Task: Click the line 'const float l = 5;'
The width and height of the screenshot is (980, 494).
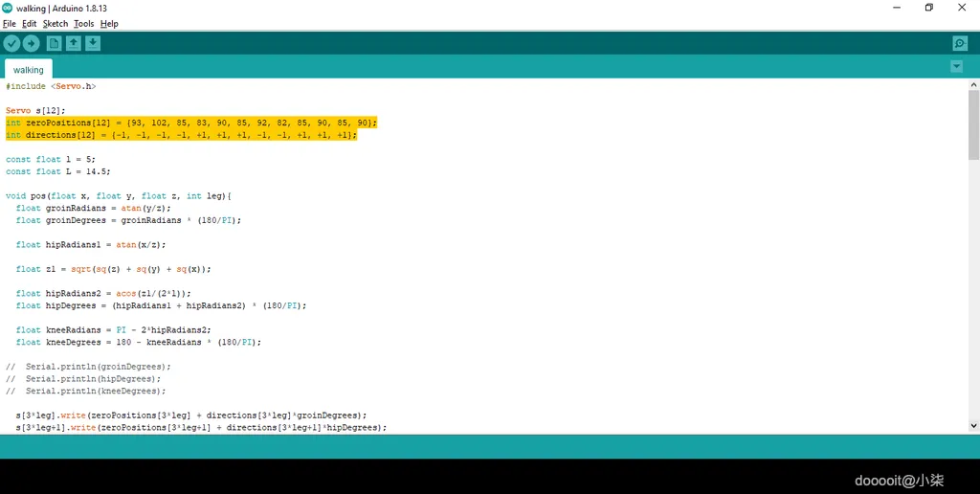Action: pyautogui.click(x=51, y=160)
